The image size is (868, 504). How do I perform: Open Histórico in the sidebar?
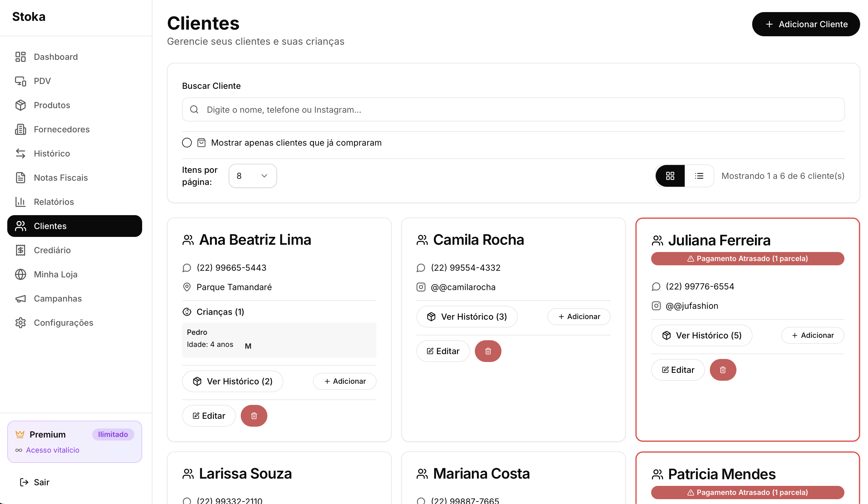click(74, 153)
